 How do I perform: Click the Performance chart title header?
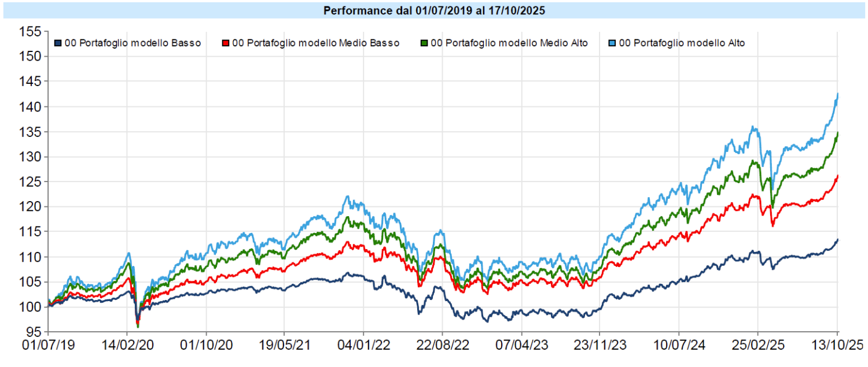[x=434, y=11]
